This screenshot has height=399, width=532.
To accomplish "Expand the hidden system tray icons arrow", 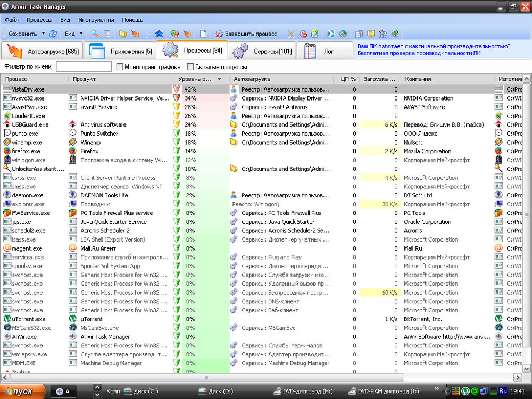I will click(x=447, y=392).
